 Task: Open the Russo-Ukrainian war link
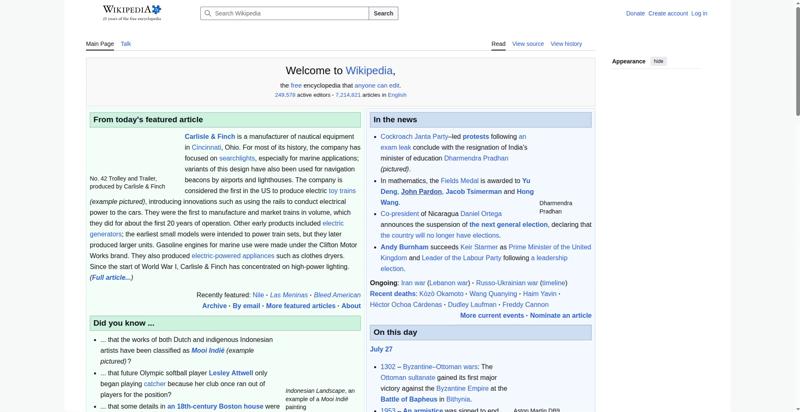click(x=506, y=283)
